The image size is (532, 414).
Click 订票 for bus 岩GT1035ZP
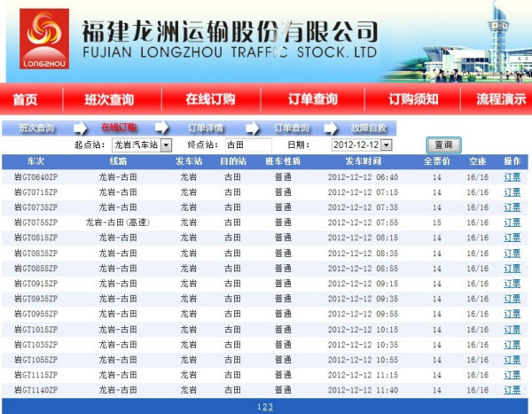[x=512, y=345]
